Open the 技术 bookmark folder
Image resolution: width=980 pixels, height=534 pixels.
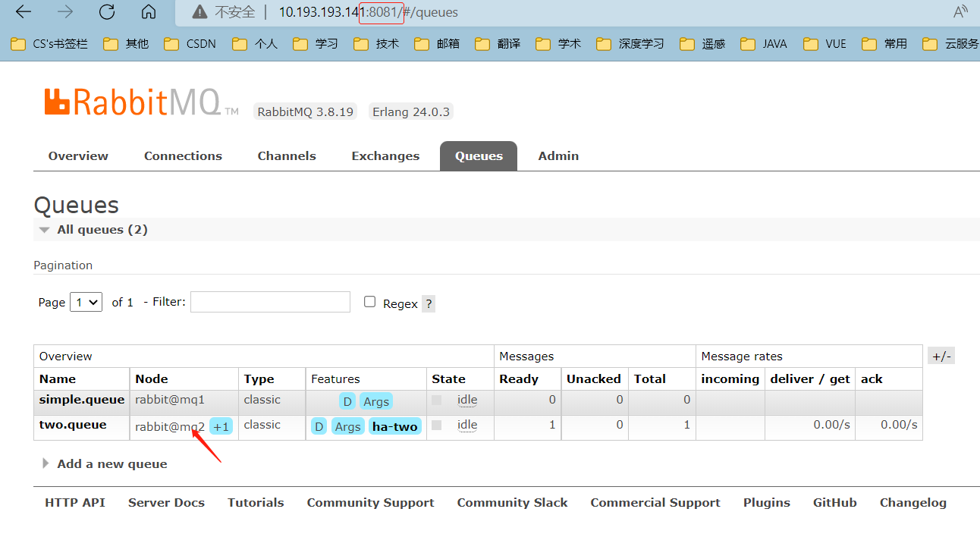click(376, 44)
